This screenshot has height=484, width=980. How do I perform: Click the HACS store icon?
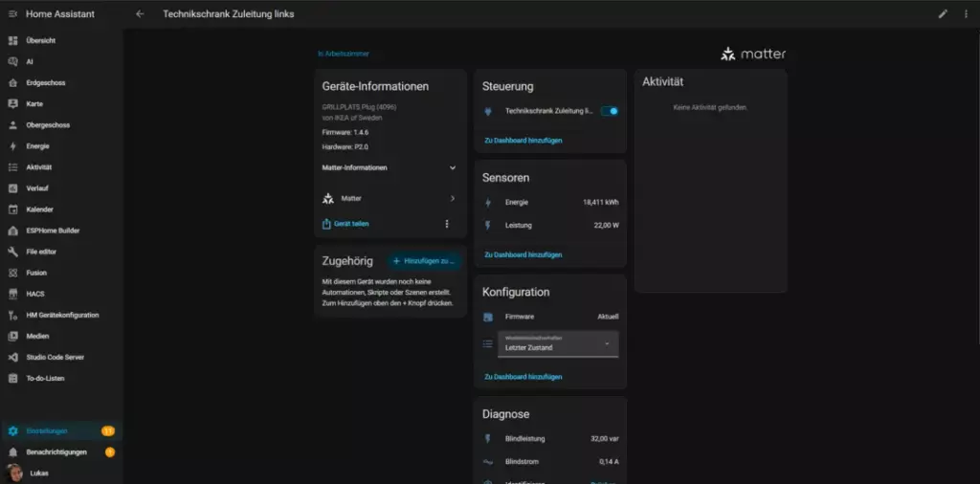pyautogui.click(x=12, y=295)
